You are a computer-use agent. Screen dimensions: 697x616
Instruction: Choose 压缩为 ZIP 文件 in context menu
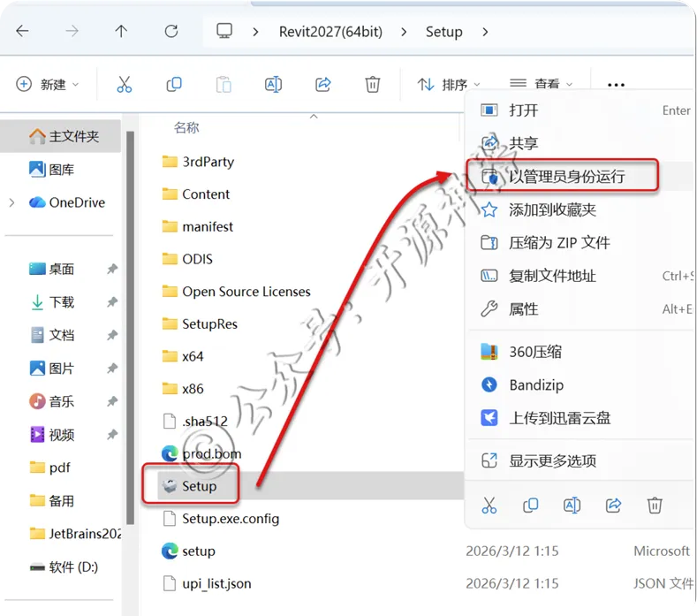580,243
